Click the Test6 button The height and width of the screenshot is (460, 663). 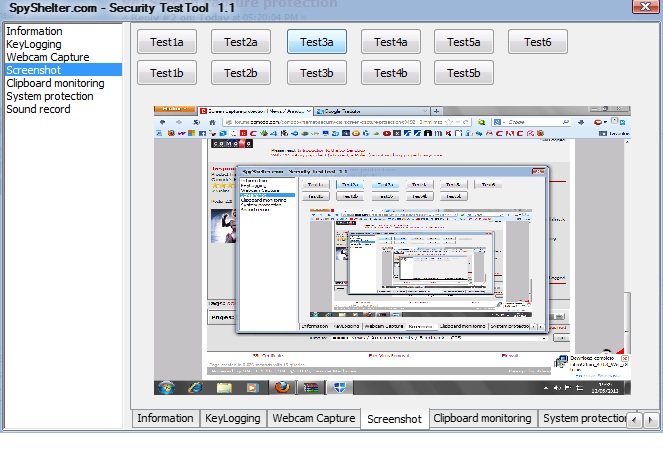538,42
